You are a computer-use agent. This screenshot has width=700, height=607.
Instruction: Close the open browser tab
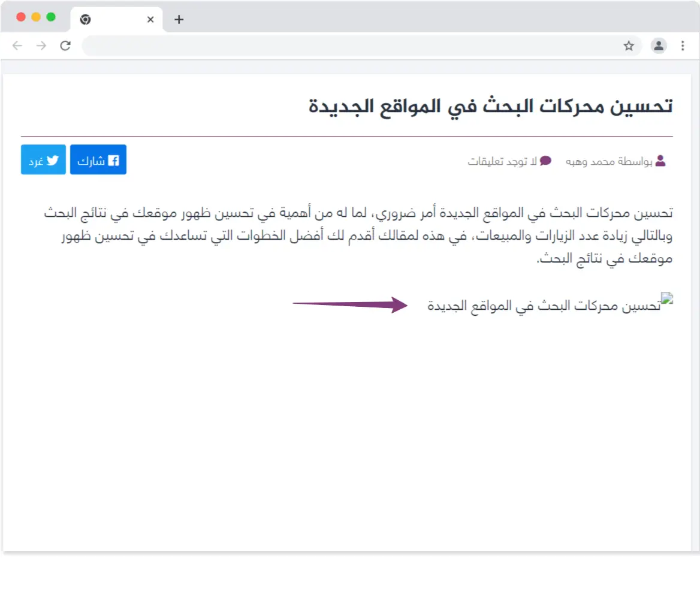[150, 19]
